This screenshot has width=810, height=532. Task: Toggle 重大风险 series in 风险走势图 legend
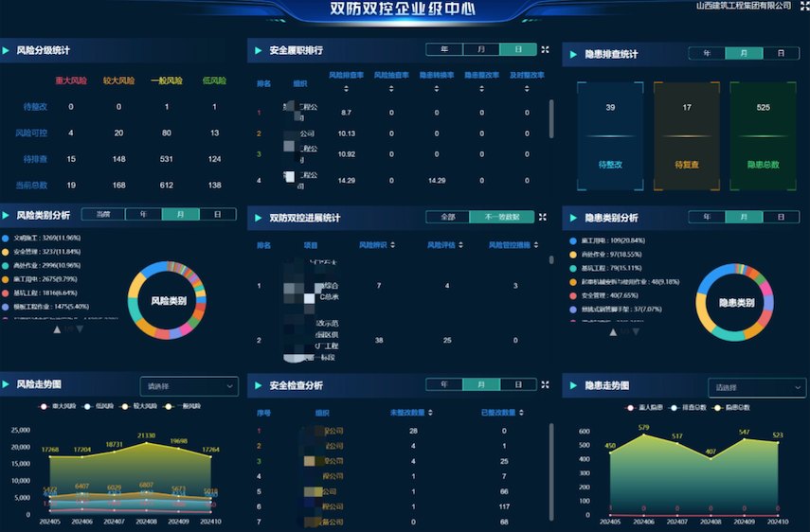[56, 406]
